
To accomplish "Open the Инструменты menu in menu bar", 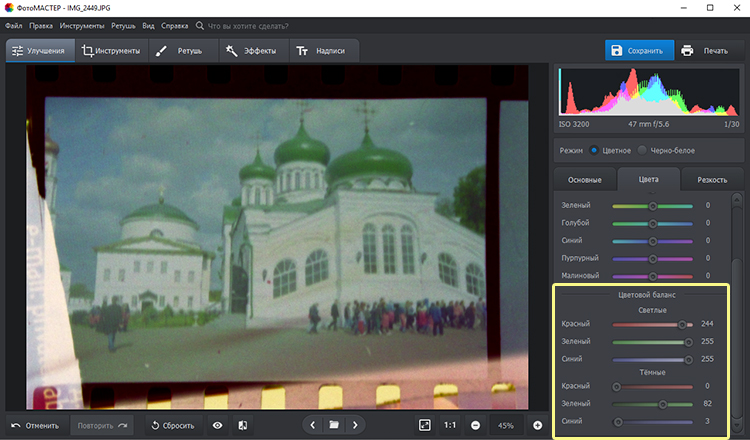I will pos(80,23).
